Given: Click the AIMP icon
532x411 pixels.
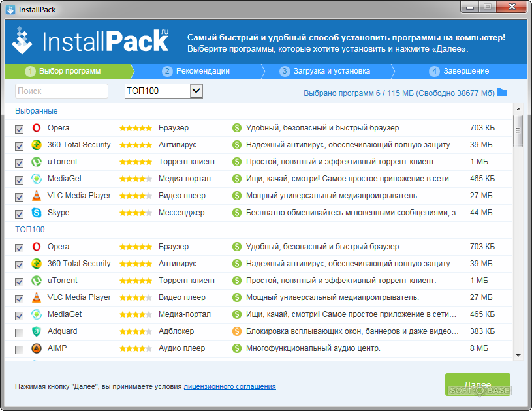Looking at the screenshot, I should 37,348.
